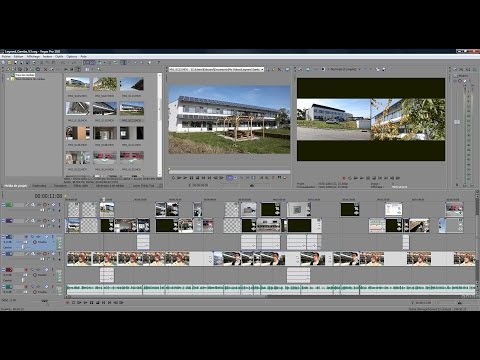This screenshot has width=480, height=360.
Task: Open Toucher automation mode on red audio track
Action: [x=42, y=275]
